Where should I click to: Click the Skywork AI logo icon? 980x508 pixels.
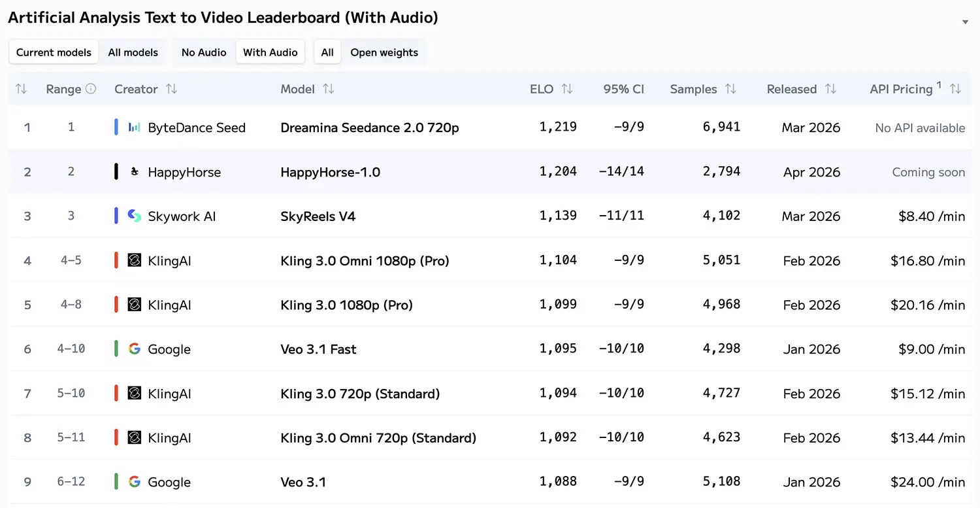[x=134, y=216]
